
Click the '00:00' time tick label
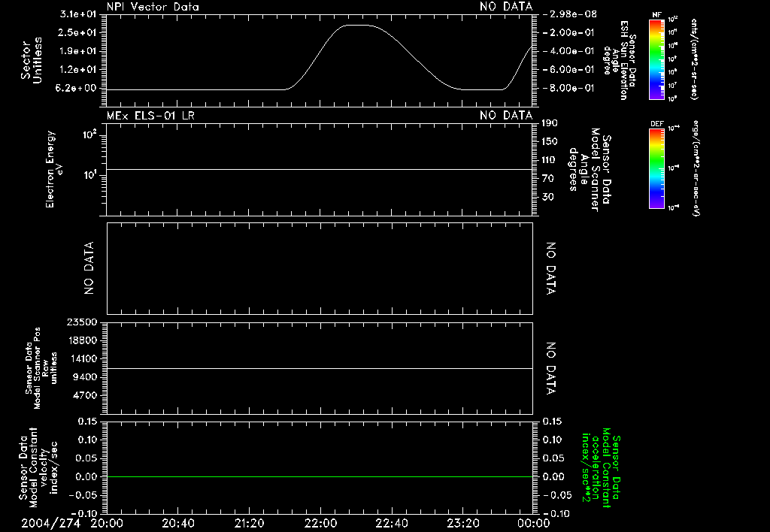tap(534, 523)
